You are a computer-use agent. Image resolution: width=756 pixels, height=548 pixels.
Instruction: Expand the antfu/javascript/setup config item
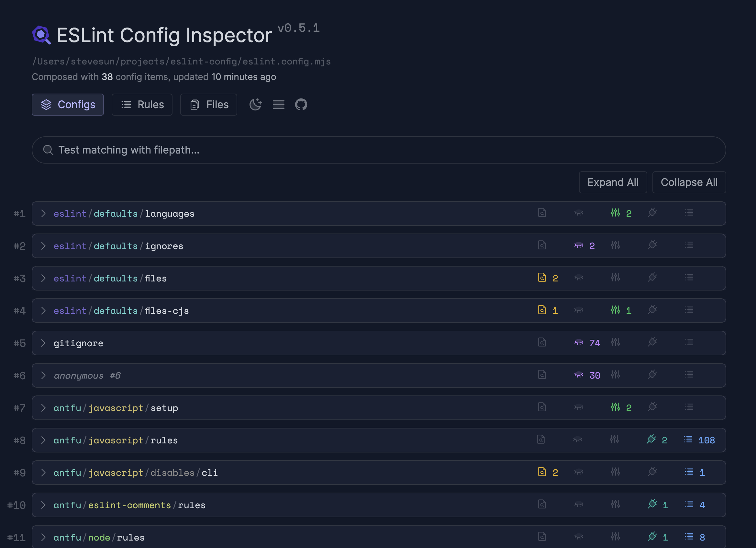[x=43, y=407]
